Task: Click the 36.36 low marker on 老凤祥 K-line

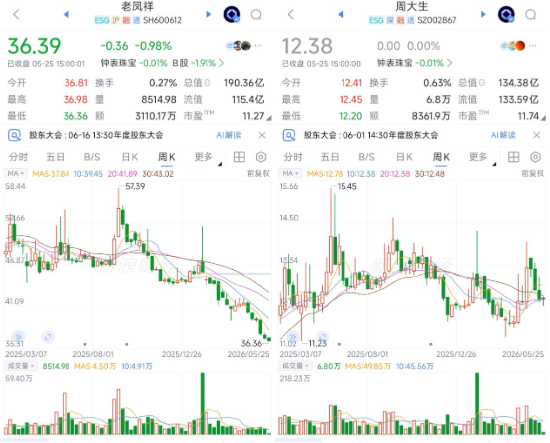Action: (251, 343)
